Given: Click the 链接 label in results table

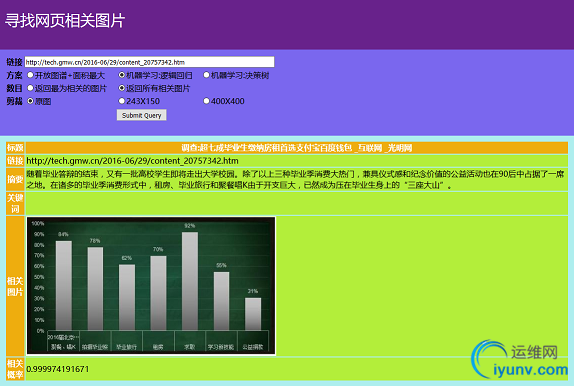Looking at the screenshot, I should click(15, 161).
